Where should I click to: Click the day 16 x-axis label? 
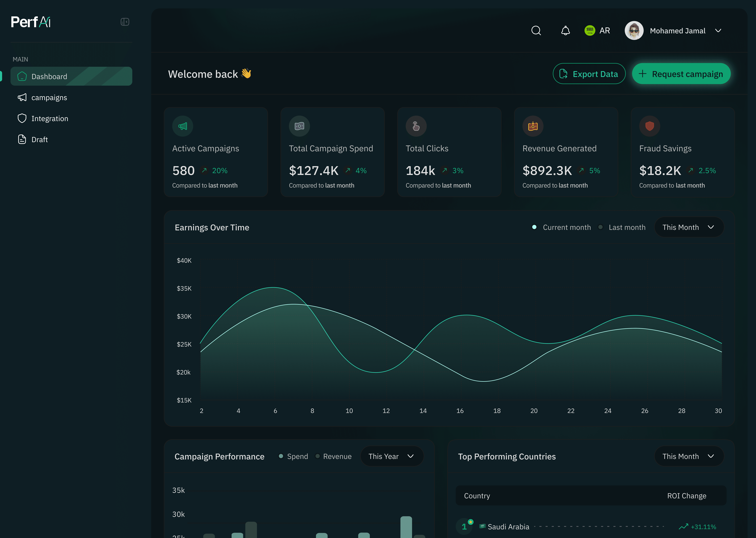(x=460, y=411)
